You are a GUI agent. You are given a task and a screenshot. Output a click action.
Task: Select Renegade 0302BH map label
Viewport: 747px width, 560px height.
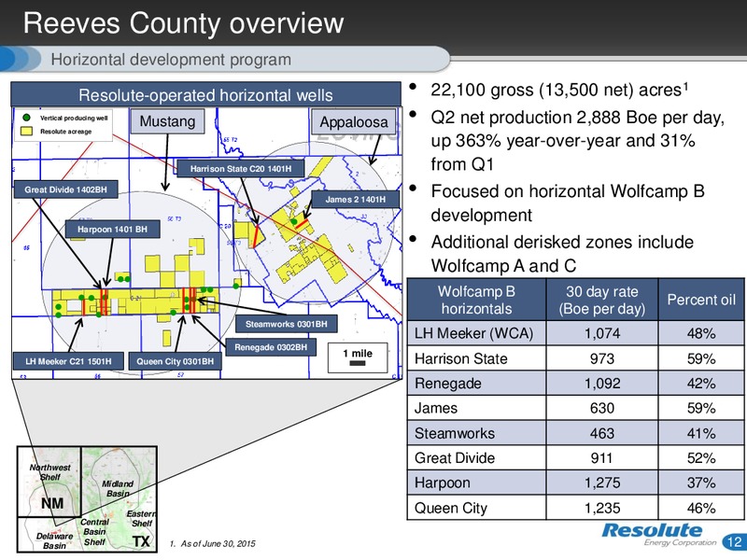tap(271, 347)
